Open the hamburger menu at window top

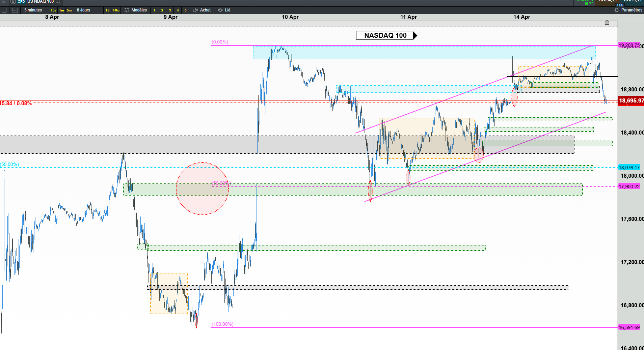[x=4, y=2]
